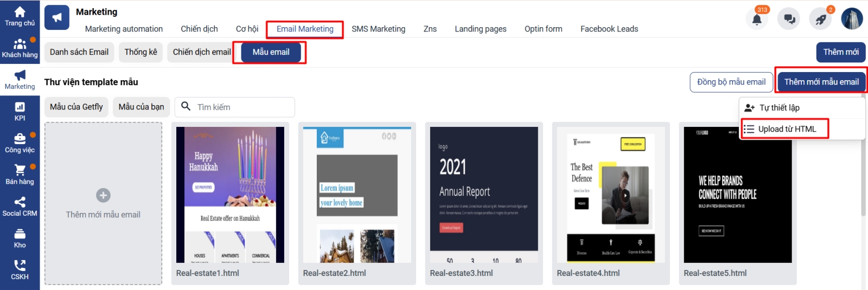Switch to SMS Marketing tab

pyautogui.click(x=378, y=29)
